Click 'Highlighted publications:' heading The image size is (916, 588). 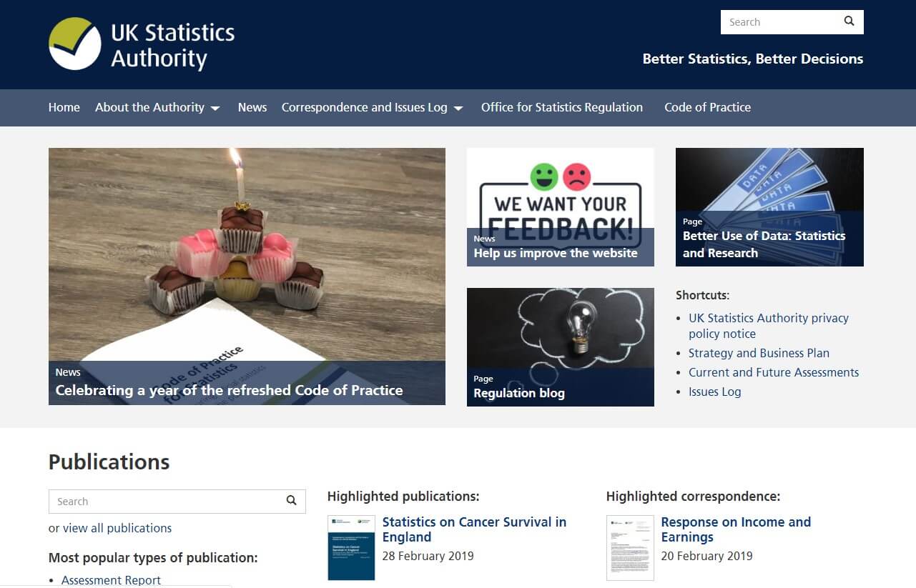403,496
